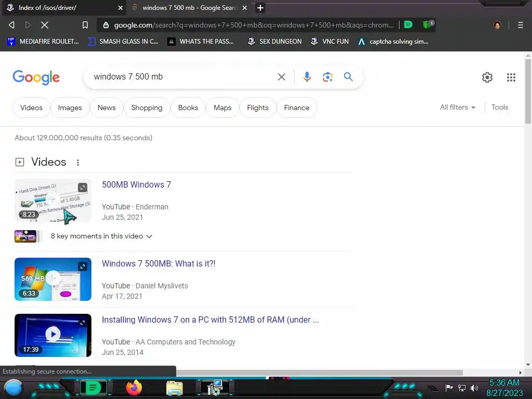
Task: Open the MEDIAFIRE ROULET... bookmark
Action: (x=43, y=42)
